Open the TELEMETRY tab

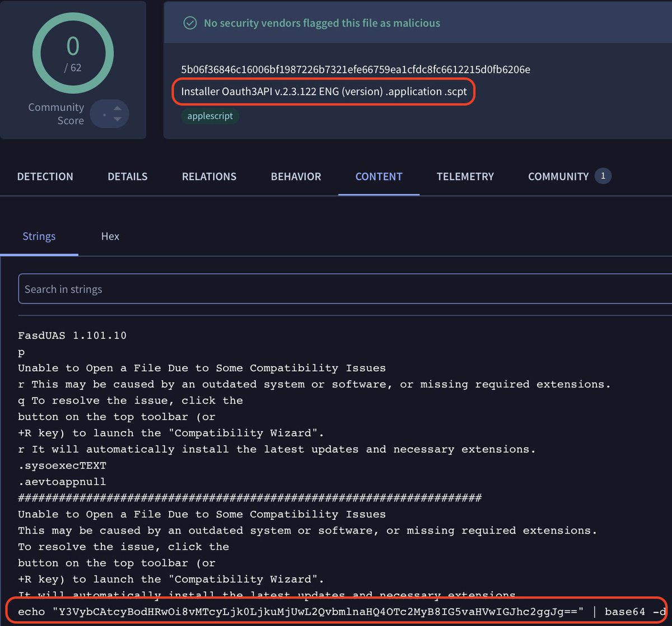pos(465,176)
